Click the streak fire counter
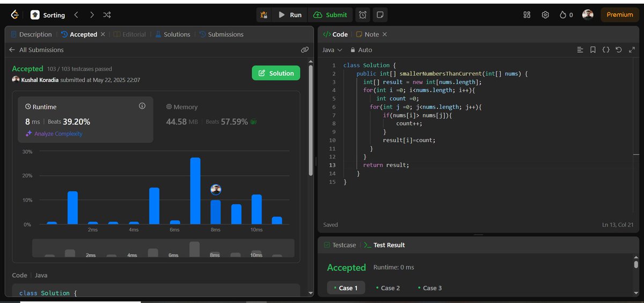644x303 pixels. click(566, 15)
